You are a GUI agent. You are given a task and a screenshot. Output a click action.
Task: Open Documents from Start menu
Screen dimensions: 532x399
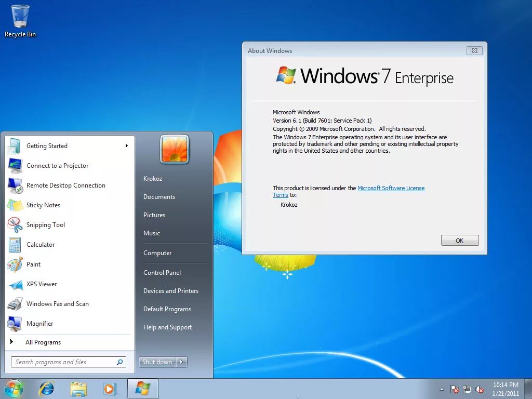coord(159,197)
